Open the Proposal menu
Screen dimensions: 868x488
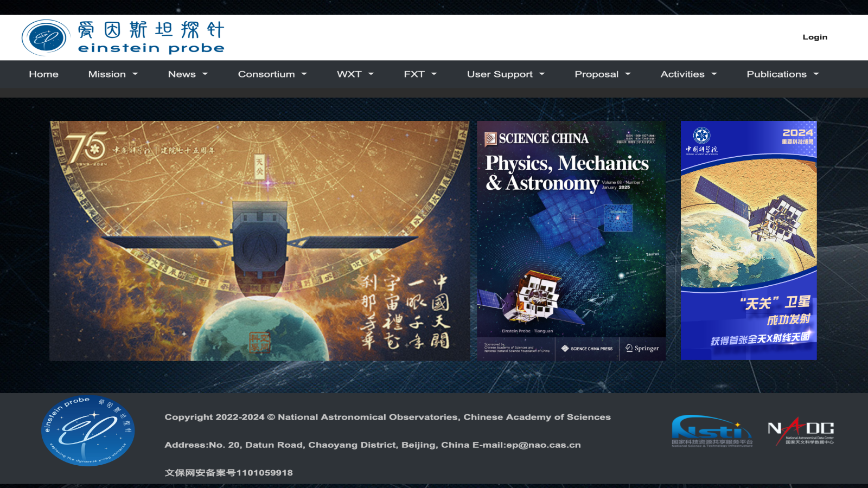(x=602, y=74)
